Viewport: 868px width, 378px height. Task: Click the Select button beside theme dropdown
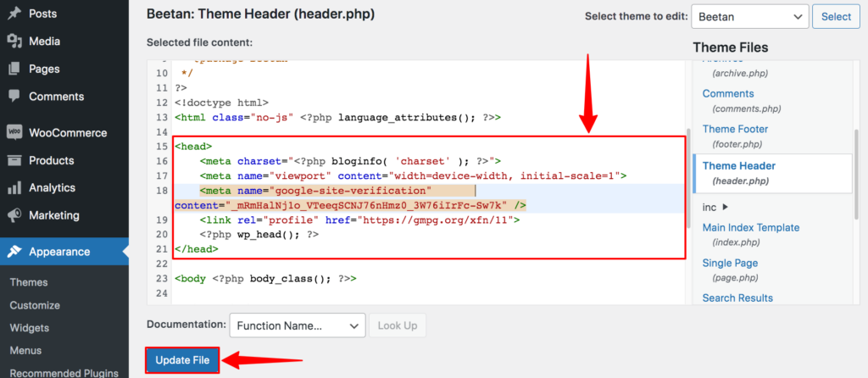(836, 17)
